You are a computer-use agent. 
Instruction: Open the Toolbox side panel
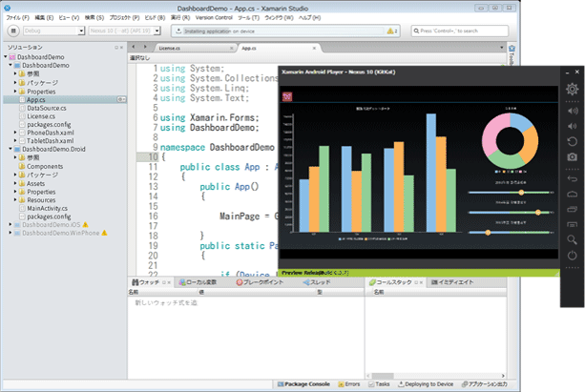click(x=512, y=54)
